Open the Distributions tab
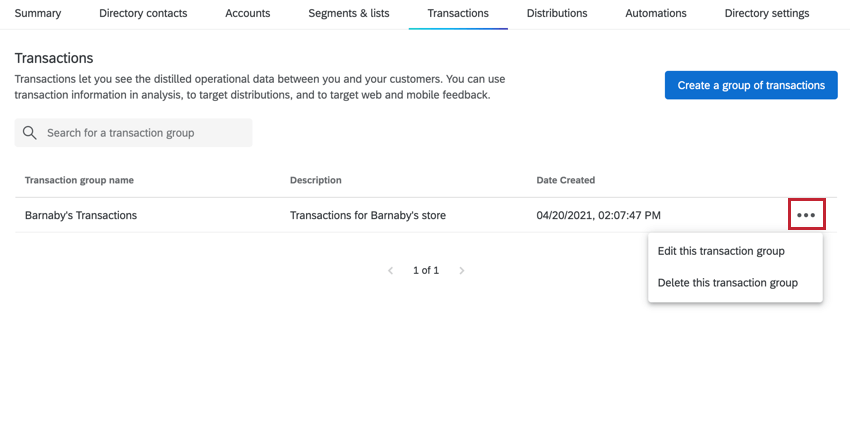This screenshot has width=850, height=425. tap(557, 14)
